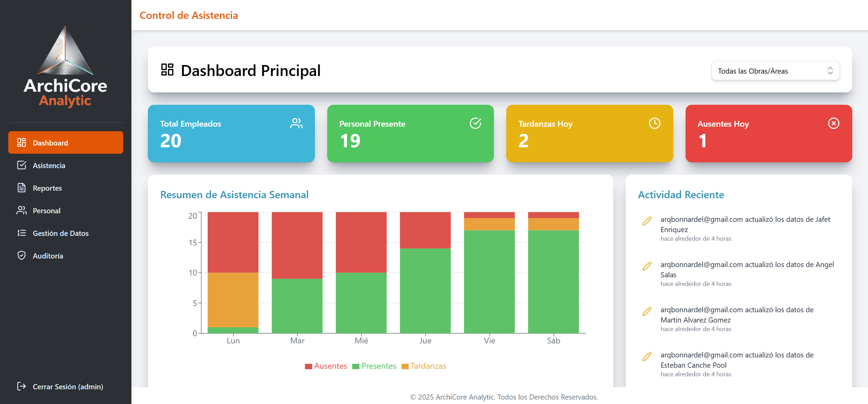Open Gestión de Datos section
The height and width of the screenshot is (404, 868).
[x=66, y=233]
